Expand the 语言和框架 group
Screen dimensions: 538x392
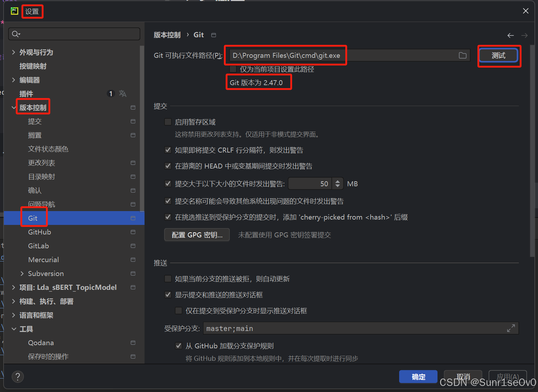[x=13, y=315]
